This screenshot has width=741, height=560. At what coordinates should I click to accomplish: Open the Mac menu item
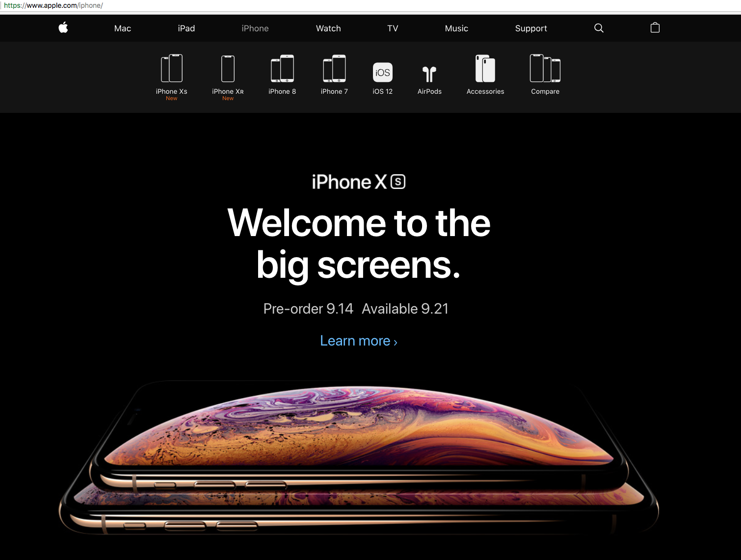click(x=123, y=28)
